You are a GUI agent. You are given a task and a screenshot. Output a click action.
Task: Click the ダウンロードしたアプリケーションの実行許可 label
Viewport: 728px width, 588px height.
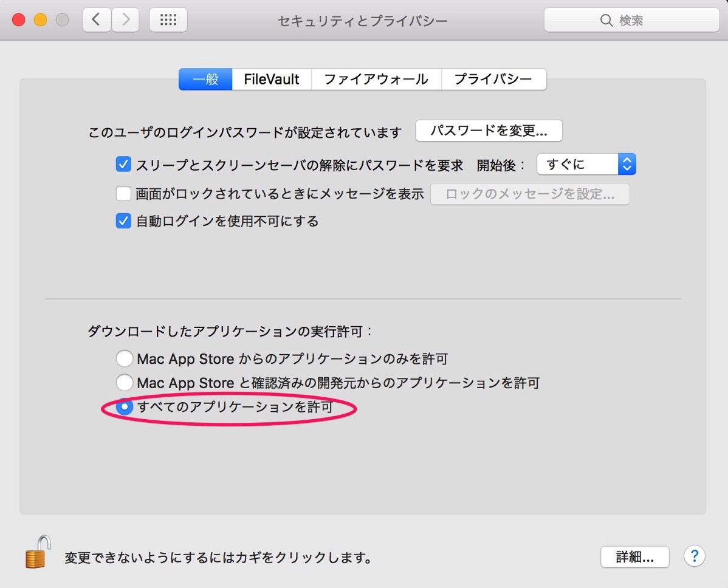tap(230, 332)
